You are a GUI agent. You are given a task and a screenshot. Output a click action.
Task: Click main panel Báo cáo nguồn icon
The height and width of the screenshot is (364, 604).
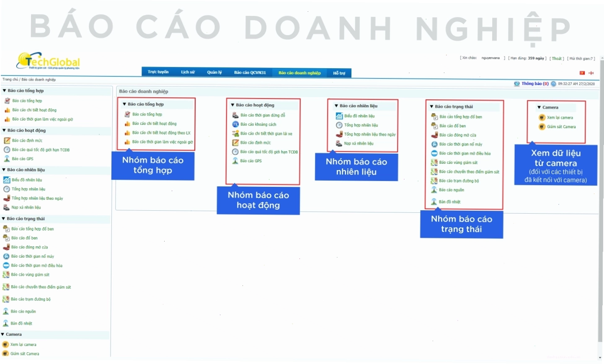tap(434, 190)
